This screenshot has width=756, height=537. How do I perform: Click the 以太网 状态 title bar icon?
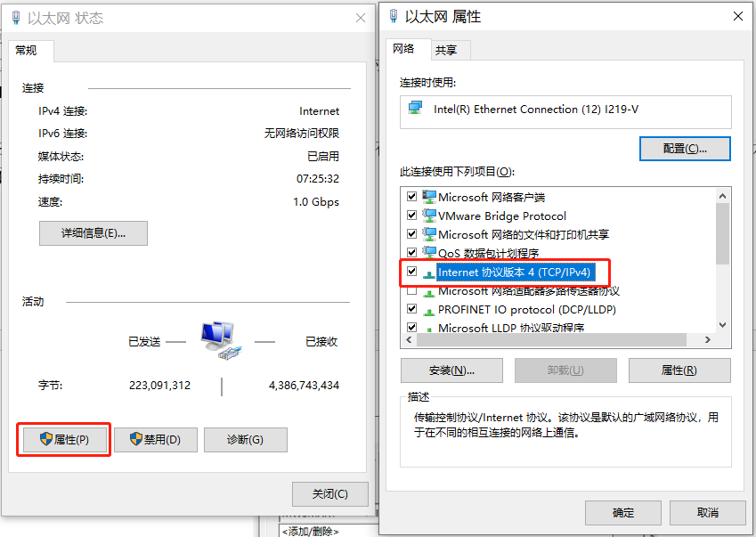click(x=16, y=18)
